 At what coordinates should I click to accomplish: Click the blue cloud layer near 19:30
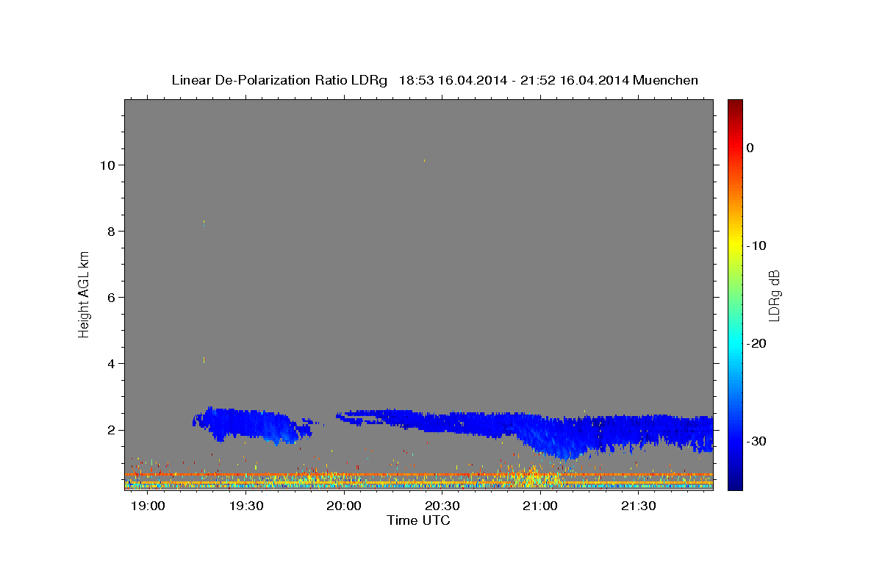pyautogui.click(x=250, y=425)
